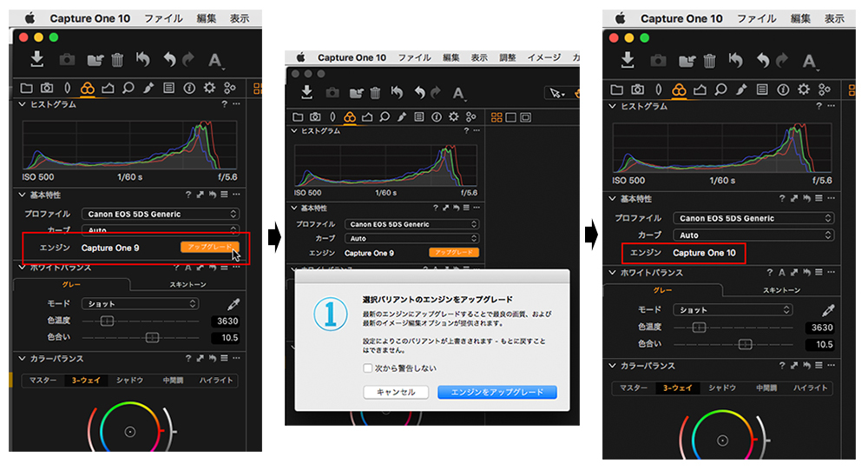The width and height of the screenshot is (868, 470).
Task: Open Apple menu in middle window
Action: coord(300,57)
